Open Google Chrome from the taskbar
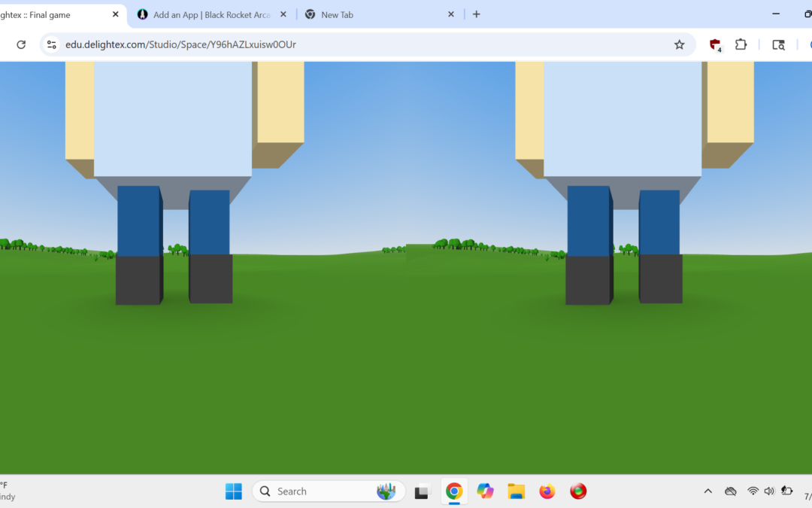Screen dimensions: 812x508 454,491
